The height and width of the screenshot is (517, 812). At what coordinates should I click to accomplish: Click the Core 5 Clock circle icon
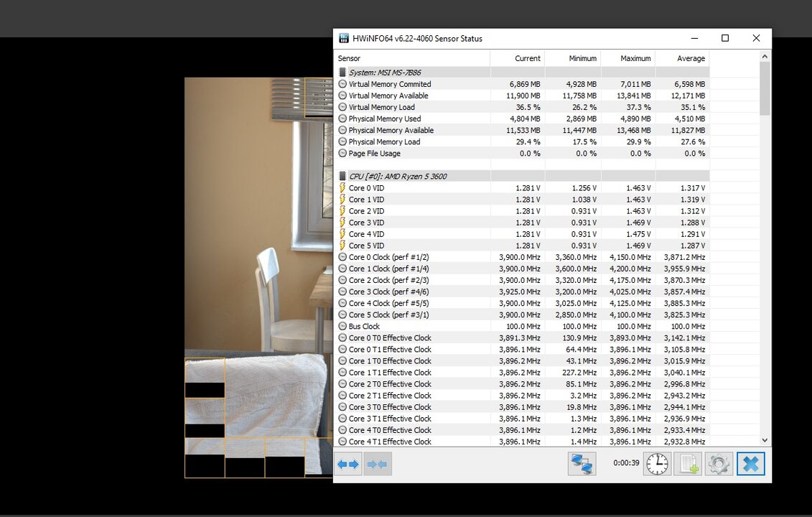pos(342,315)
